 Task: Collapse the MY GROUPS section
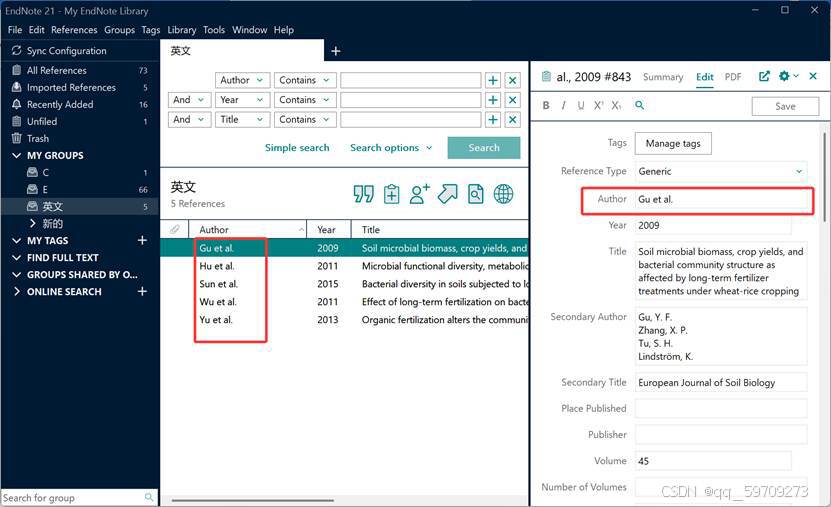[x=16, y=155]
